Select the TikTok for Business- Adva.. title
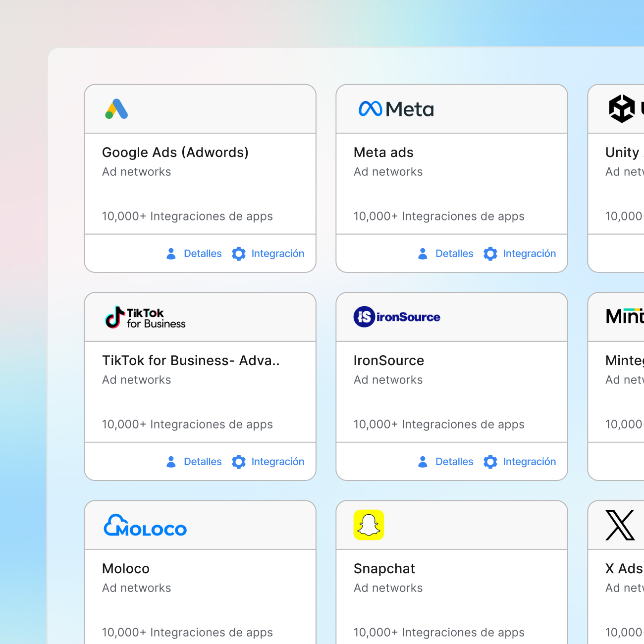 (x=191, y=361)
